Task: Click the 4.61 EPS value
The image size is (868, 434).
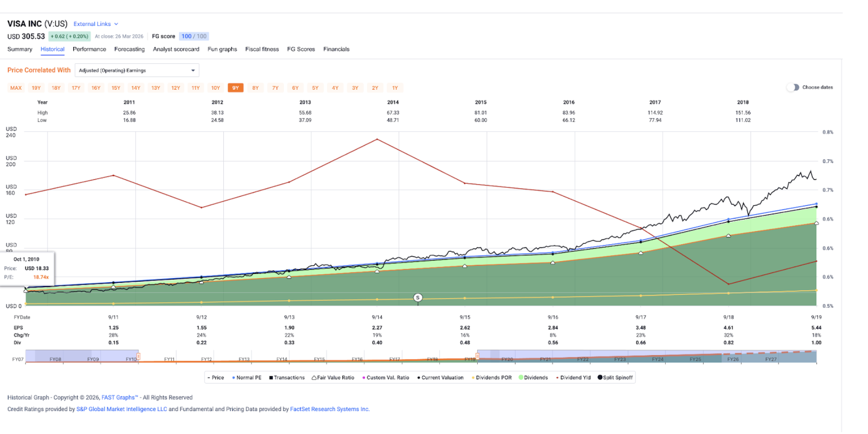Action: pyautogui.click(x=729, y=328)
